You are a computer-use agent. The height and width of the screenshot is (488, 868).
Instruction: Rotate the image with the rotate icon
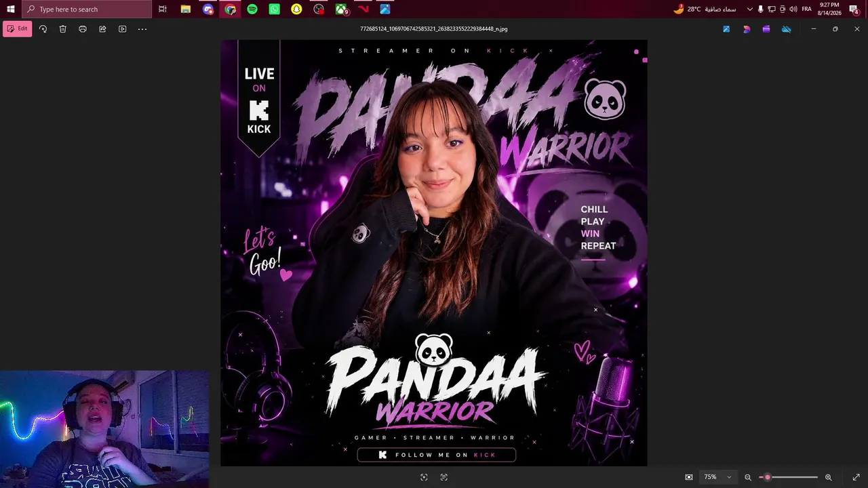click(x=43, y=29)
